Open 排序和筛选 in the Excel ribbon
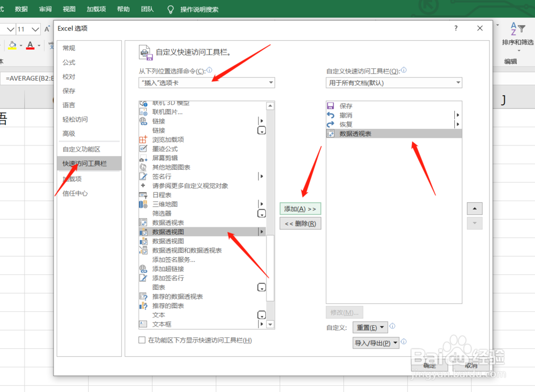This screenshot has width=535, height=392. [x=517, y=37]
